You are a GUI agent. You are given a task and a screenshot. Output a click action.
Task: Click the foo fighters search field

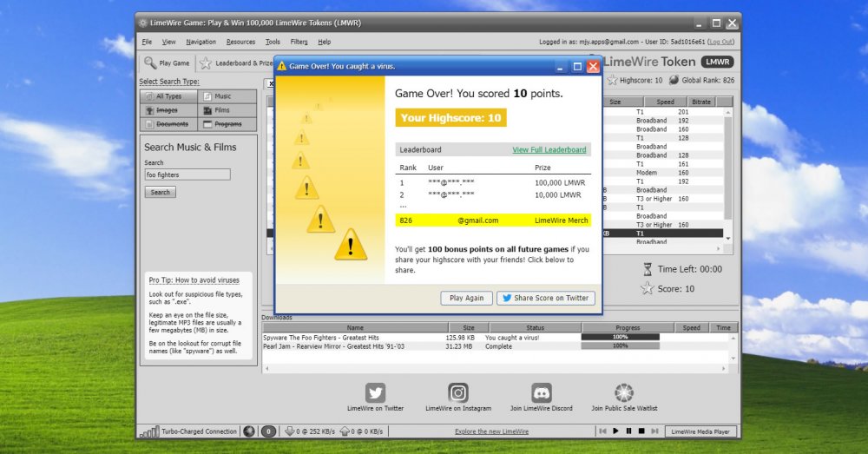pos(187,175)
